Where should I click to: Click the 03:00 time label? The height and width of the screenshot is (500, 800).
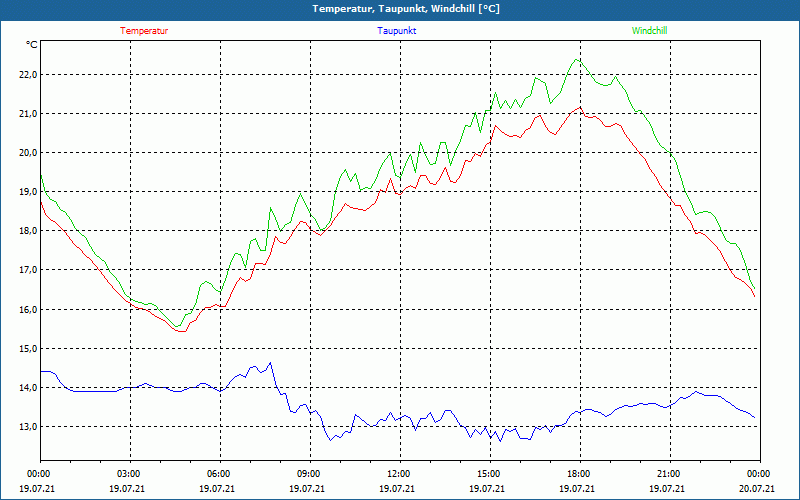pos(128,474)
